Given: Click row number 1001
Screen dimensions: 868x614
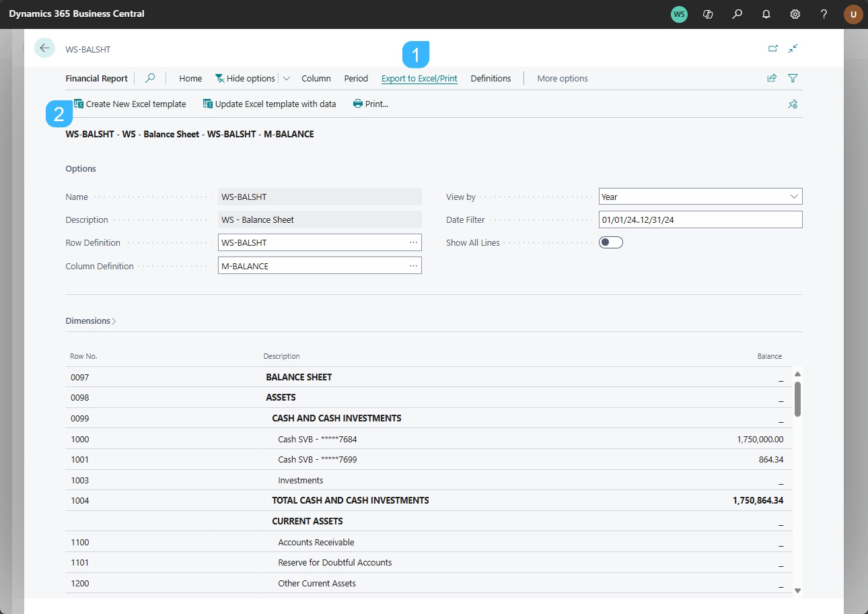Looking at the screenshot, I should click(79, 459).
